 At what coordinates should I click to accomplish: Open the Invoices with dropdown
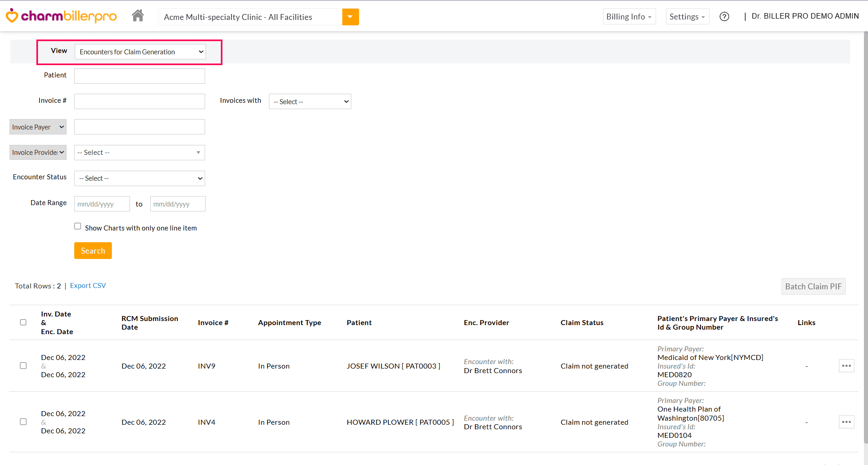[x=310, y=101]
